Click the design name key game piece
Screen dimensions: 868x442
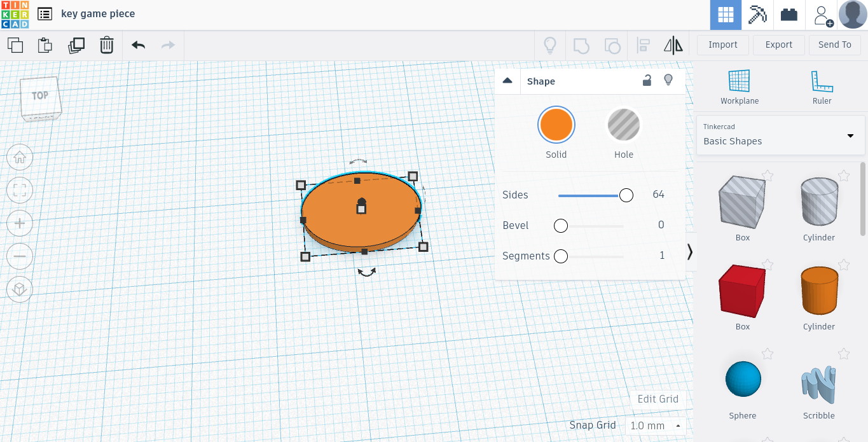click(98, 13)
